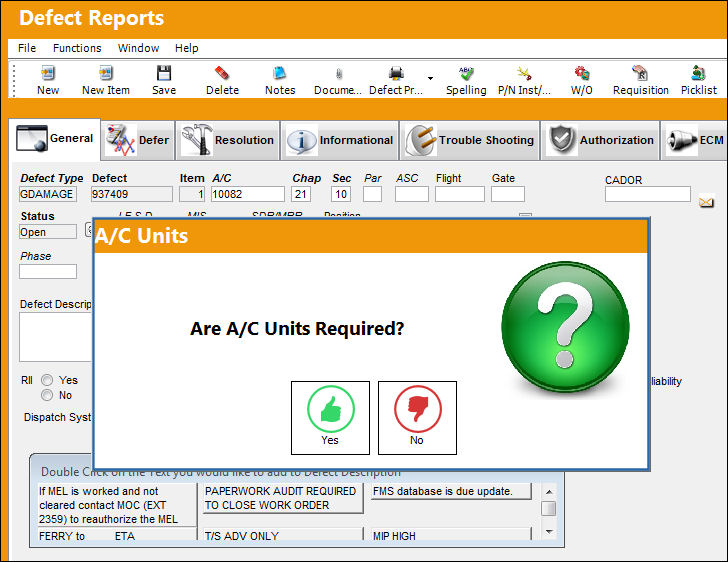Click the envelope icon beside CADOR
This screenshot has height=562, width=728.
click(x=706, y=202)
